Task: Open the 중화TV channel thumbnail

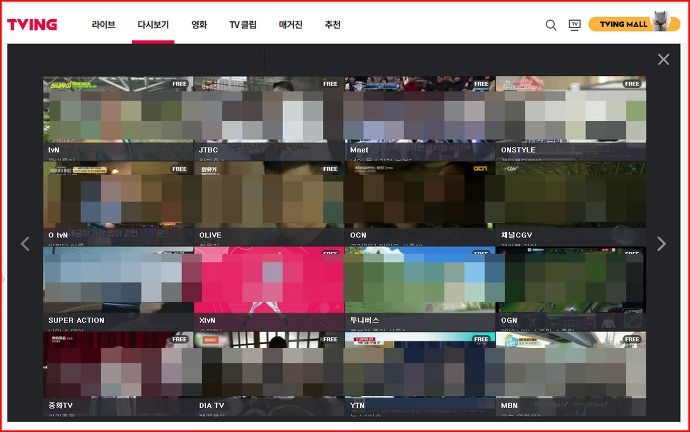Action: 118,374
